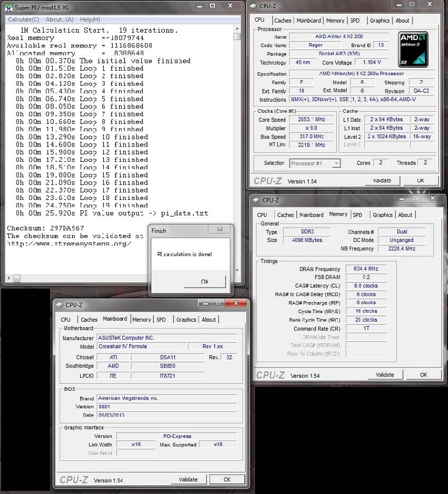Click the CAS# Latency value 6.0 clocks

click(365, 286)
